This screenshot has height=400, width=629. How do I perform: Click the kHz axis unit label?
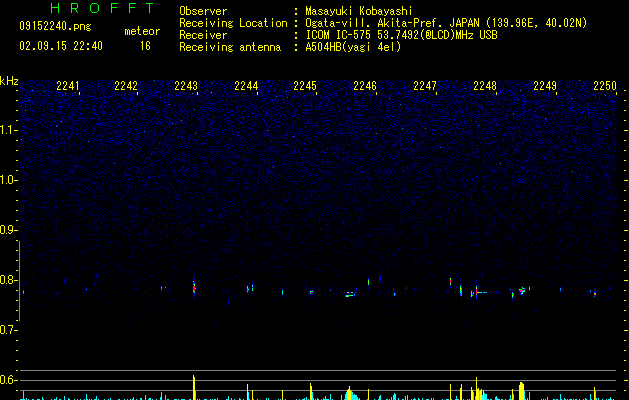point(9,81)
